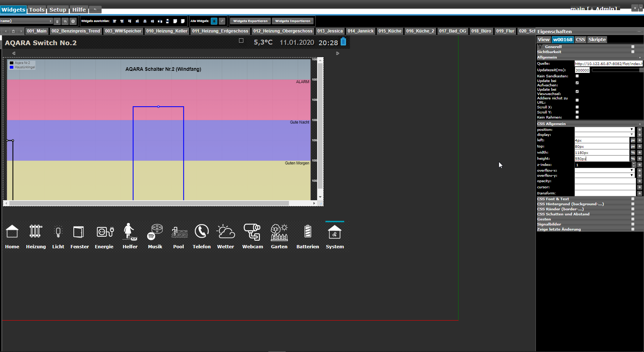Go to the previous view tab arrow
Screen dimensions: 644x352
click(x=6, y=31)
